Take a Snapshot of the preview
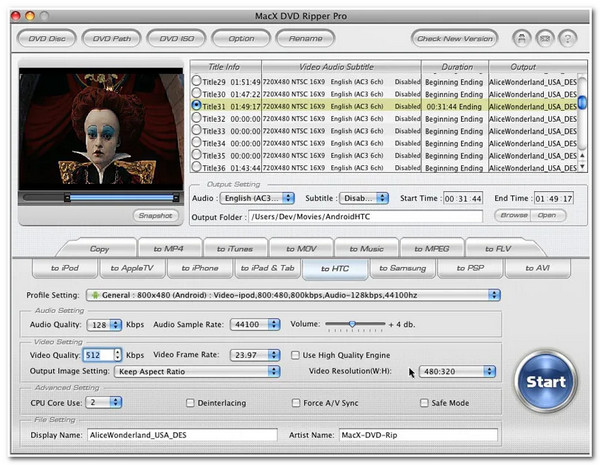Screen dimensions: 600x465 pyautogui.click(x=156, y=216)
